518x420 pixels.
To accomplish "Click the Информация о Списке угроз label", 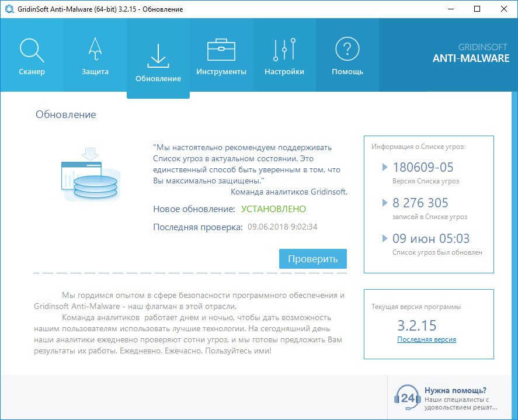I will (x=418, y=147).
